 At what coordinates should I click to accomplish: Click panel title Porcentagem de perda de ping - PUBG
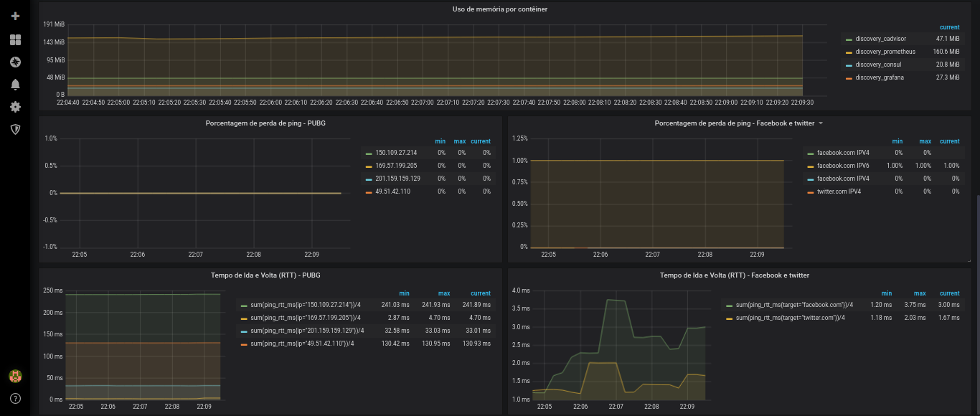[265, 123]
